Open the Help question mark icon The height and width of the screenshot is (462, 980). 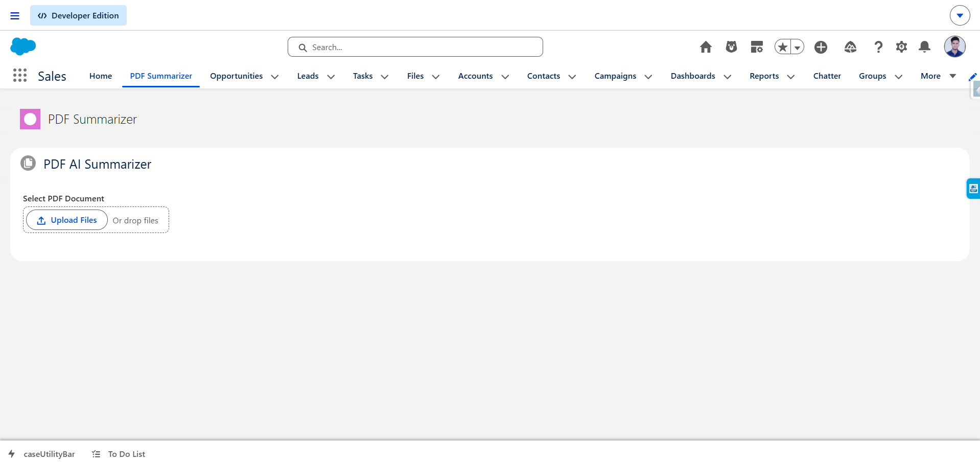[878, 47]
